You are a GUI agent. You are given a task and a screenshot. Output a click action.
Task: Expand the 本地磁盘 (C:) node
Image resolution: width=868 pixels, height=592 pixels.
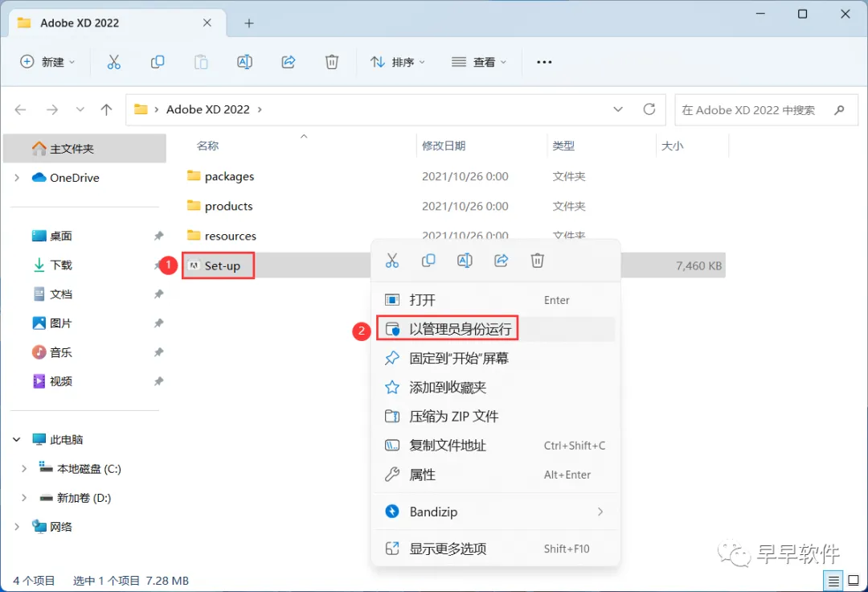pyautogui.click(x=24, y=468)
